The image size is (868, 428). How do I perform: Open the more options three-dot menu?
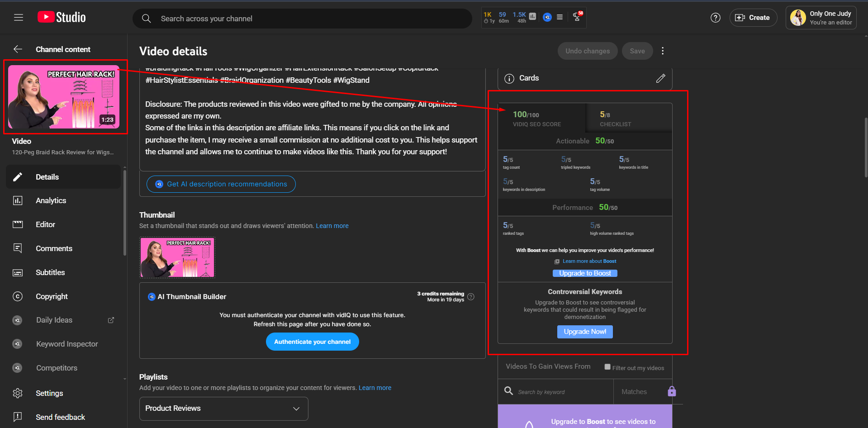pos(663,51)
